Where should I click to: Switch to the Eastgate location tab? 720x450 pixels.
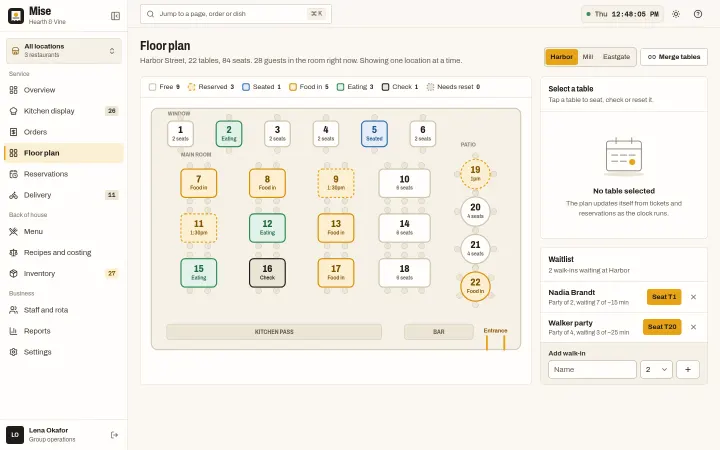(x=616, y=57)
